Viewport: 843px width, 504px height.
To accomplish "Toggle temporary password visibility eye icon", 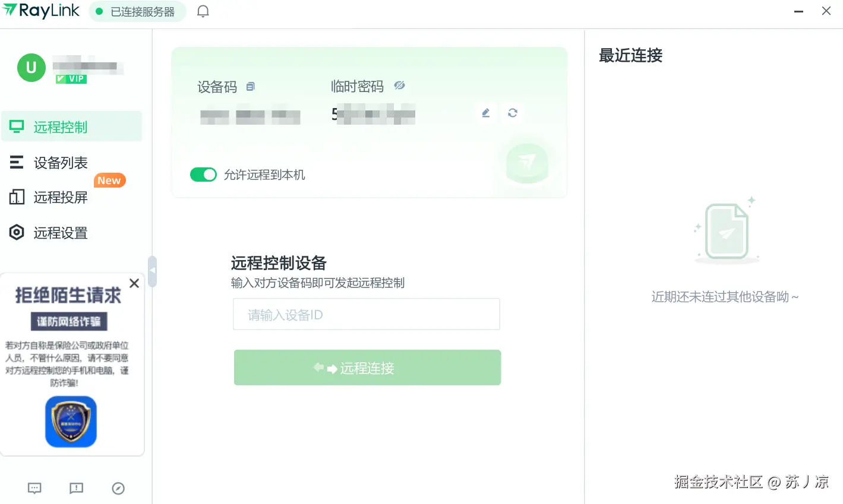I will (399, 85).
